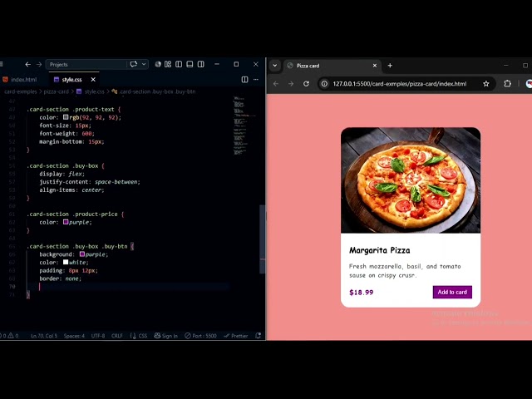Open rgb(92, 92, 92) color swatch

66,117
